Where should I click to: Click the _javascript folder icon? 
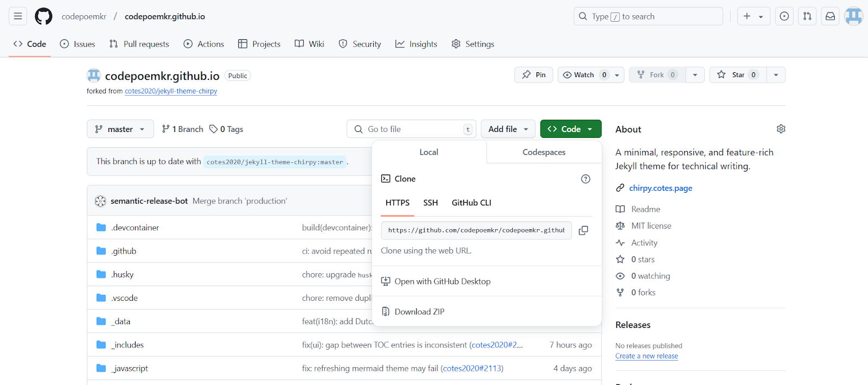pyautogui.click(x=101, y=368)
